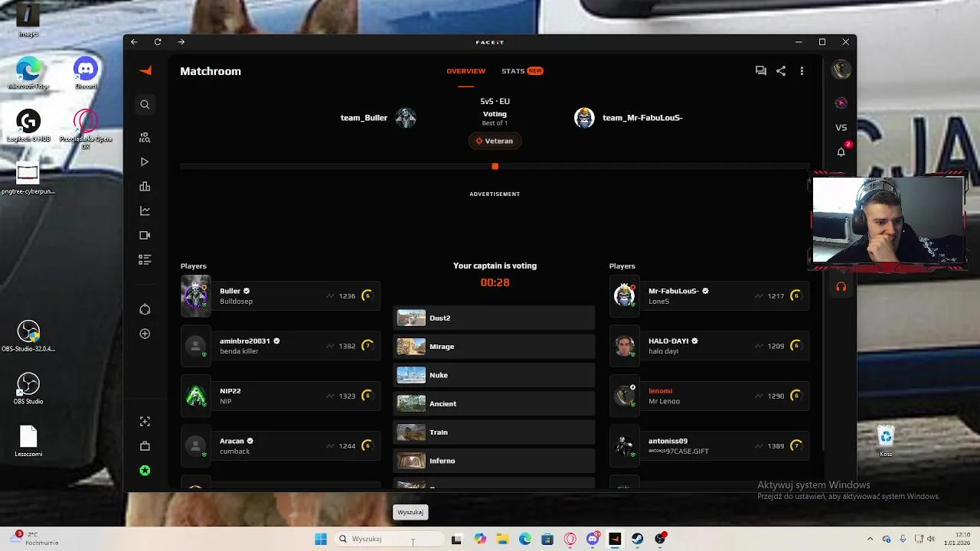Click the VS icon in right sidebar
This screenshot has width=980, height=551.
(x=841, y=127)
